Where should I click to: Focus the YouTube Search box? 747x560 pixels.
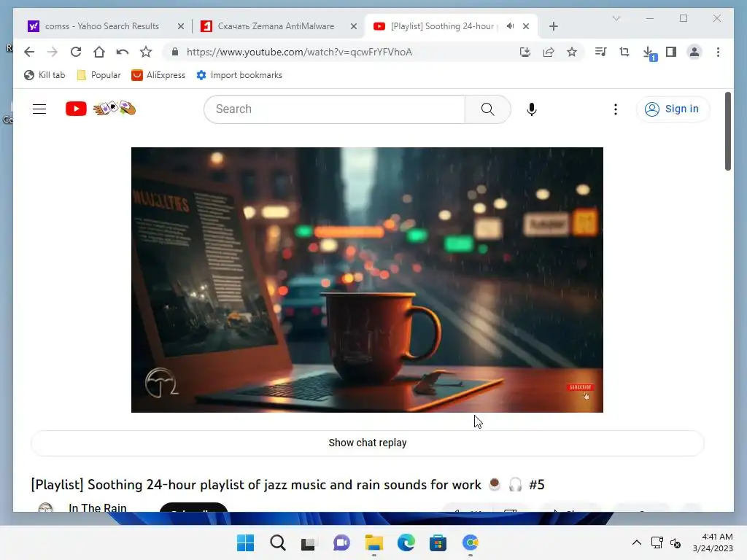click(x=334, y=109)
